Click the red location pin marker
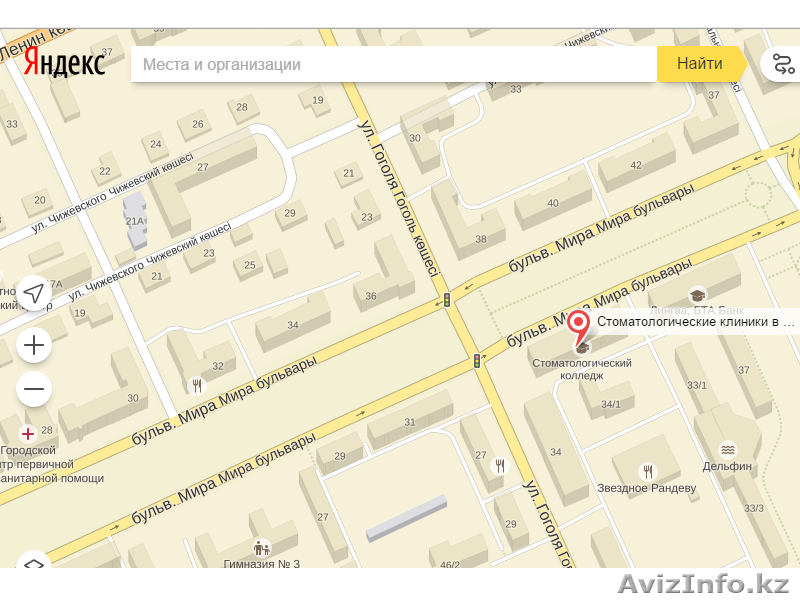 pos(578,328)
